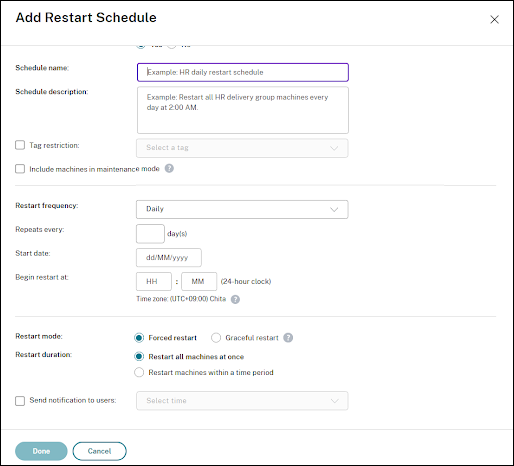Viewport: 514px width, 466px height.
Task: Enable the Tag restriction checkbox
Action: (20, 145)
